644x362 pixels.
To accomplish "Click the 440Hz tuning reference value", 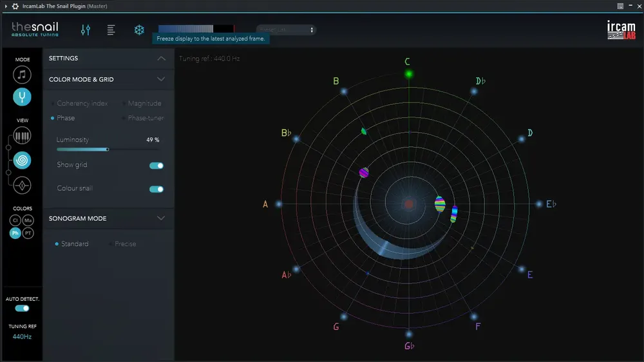I will [x=22, y=336].
